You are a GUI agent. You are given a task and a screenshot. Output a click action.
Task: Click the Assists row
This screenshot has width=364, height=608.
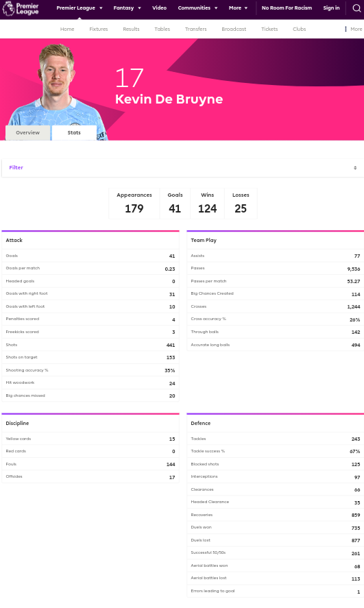pyautogui.click(x=276, y=256)
